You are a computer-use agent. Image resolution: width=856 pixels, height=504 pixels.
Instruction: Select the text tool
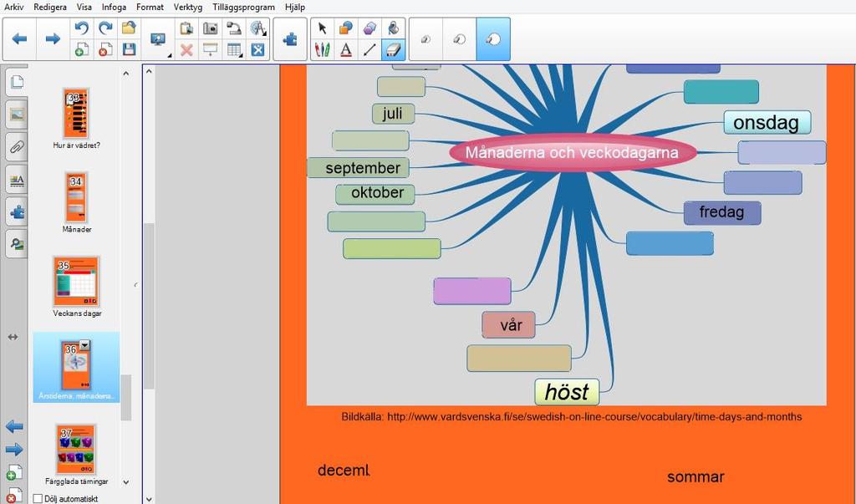click(345, 49)
